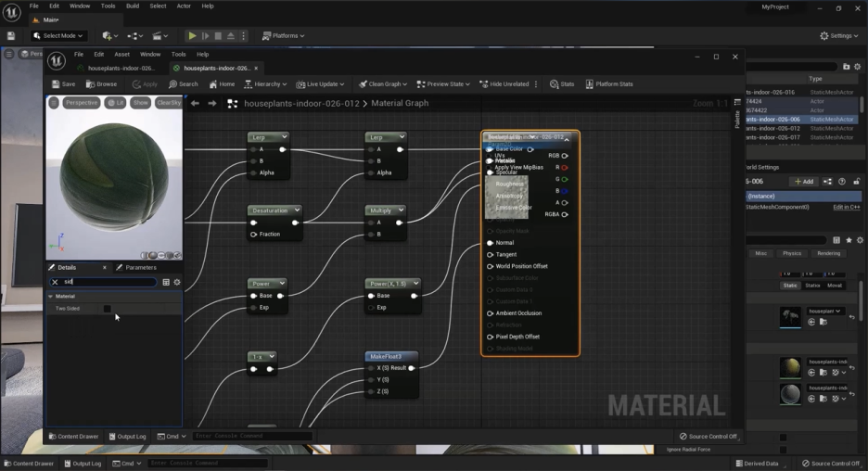Navigate back with the graph left arrow
Screen dimensions: 868x471
(195, 104)
